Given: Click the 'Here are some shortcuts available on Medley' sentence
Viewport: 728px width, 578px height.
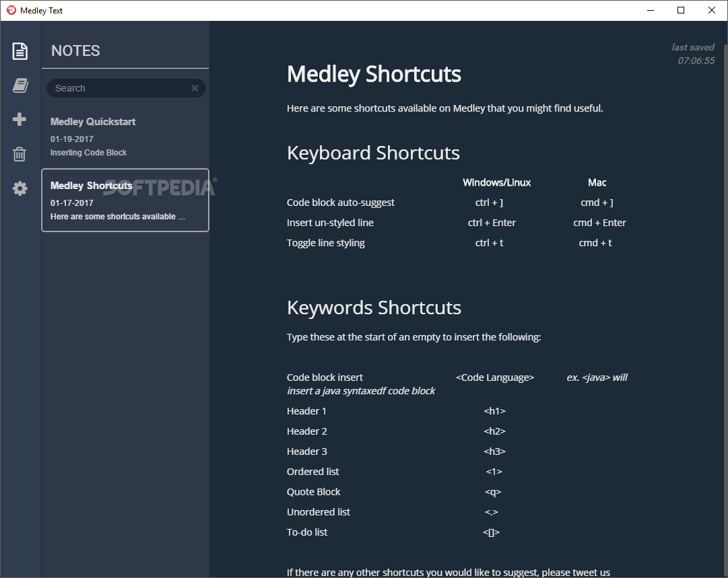Looking at the screenshot, I should point(444,108).
